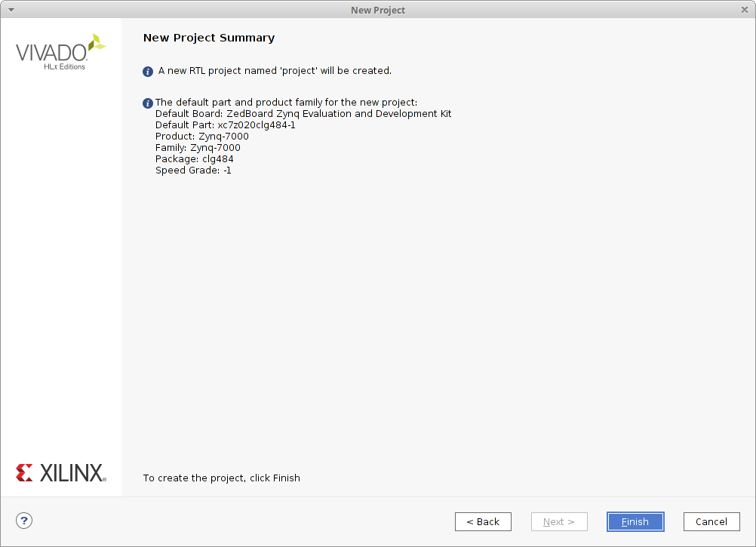Click the greyed-out Next button
Viewport: 756px width, 547px height.
(559, 521)
